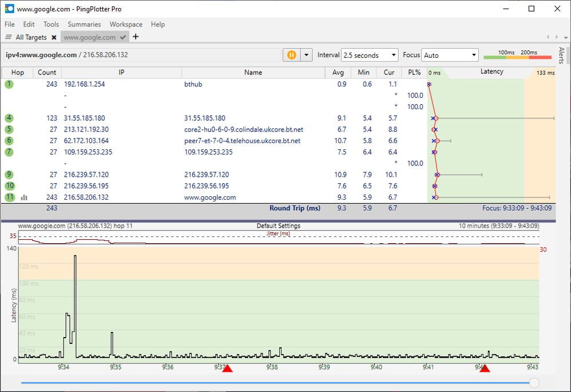Viewport: 571px width, 392px height.
Task: Open the Alerts side panel
Action: (x=561, y=56)
